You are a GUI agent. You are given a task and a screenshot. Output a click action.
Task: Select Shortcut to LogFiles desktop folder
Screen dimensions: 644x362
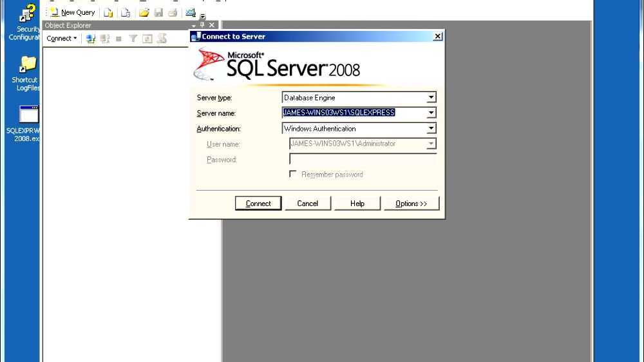tap(26, 74)
